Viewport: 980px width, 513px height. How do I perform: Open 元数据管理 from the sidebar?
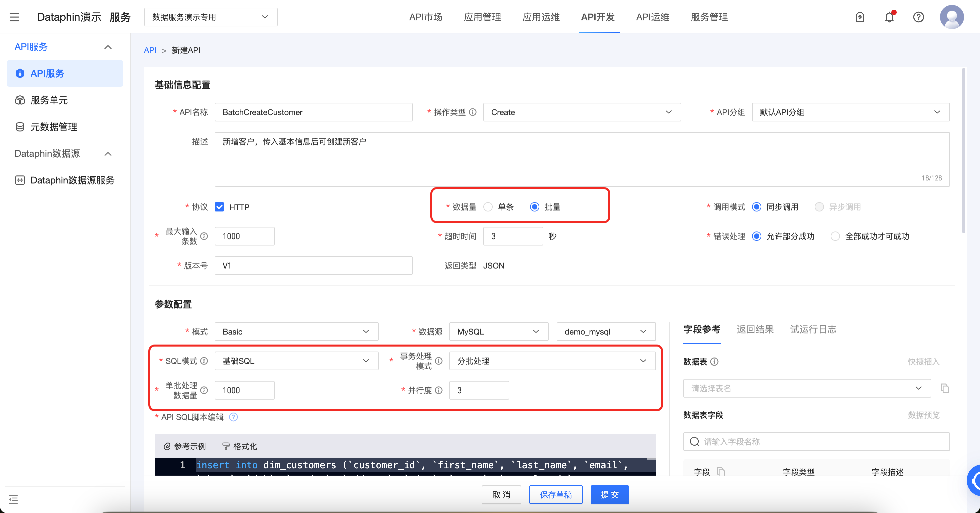pos(54,127)
